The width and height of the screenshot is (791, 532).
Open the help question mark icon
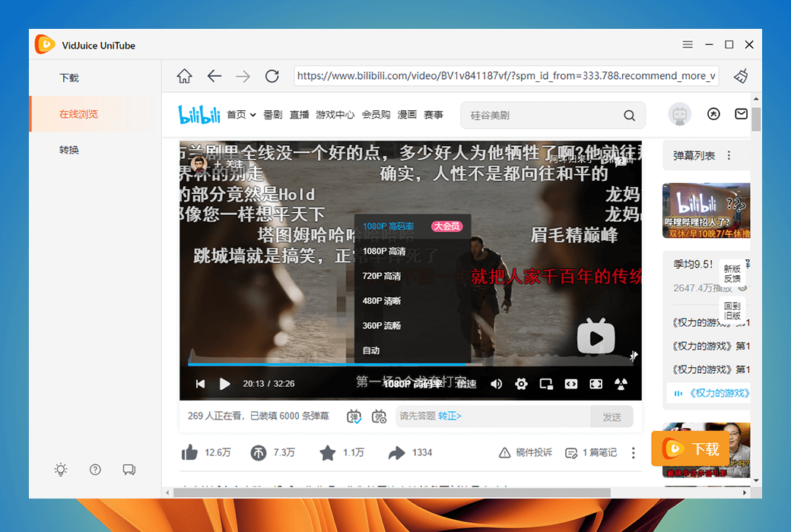click(x=95, y=470)
